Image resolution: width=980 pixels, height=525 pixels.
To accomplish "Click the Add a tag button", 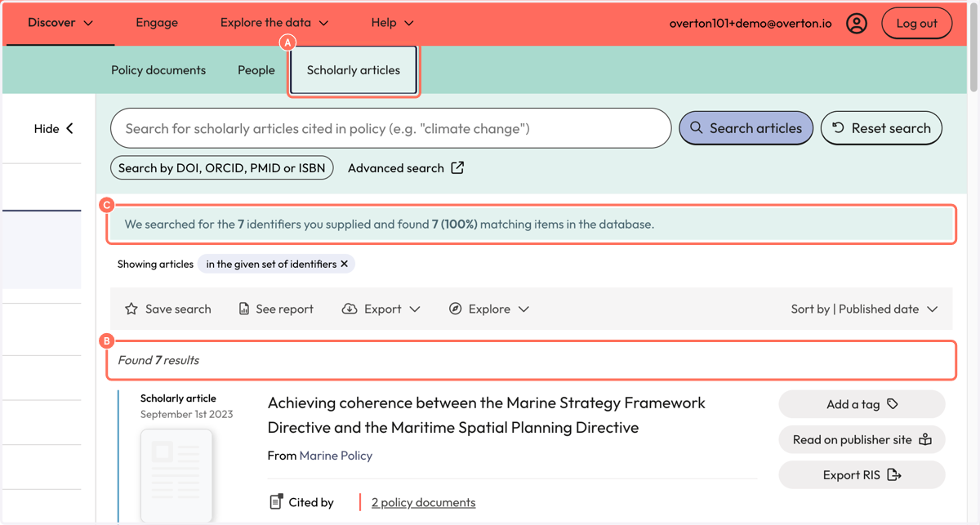I will tap(862, 403).
